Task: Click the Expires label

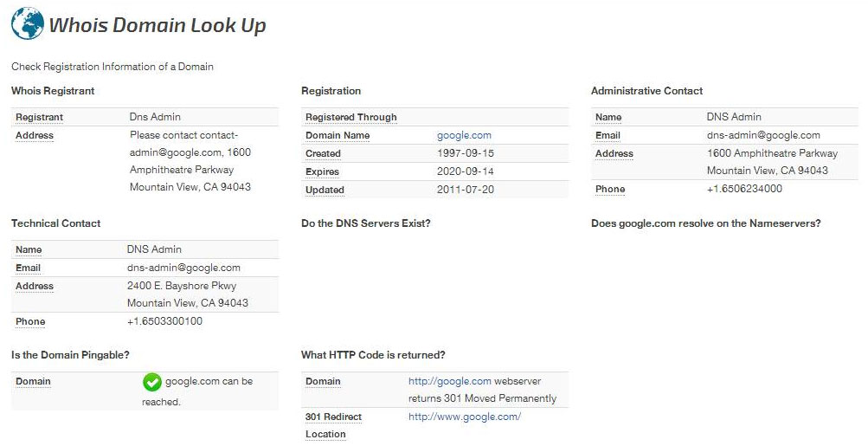Action: pyautogui.click(x=322, y=171)
